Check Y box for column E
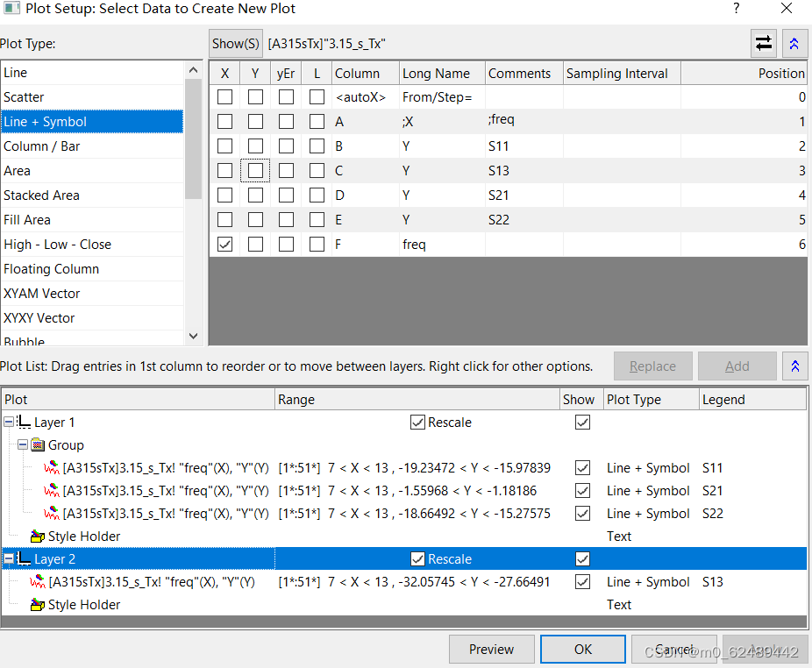This screenshot has width=812, height=668. click(255, 219)
